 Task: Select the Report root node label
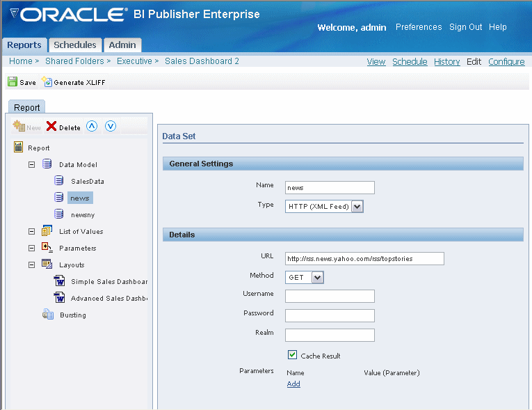point(39,148)
